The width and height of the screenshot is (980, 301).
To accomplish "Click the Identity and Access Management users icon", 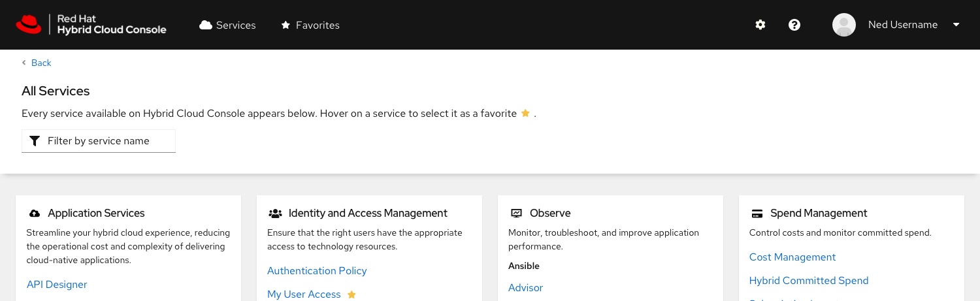I will 275,214.
